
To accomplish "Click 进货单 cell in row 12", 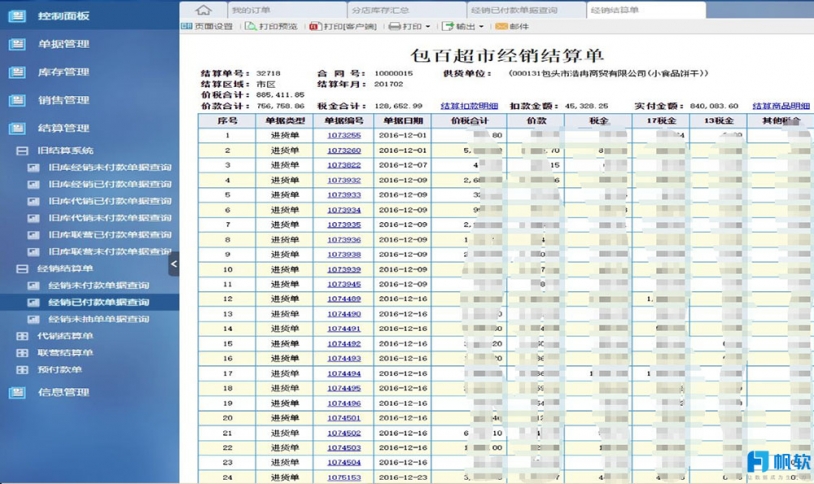I will (284, 299).
